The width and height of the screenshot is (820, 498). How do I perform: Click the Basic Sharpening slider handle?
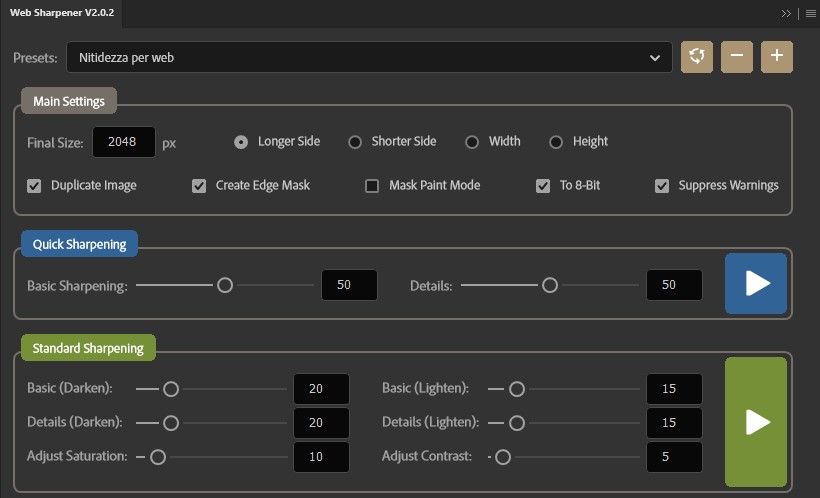(225, 285)
